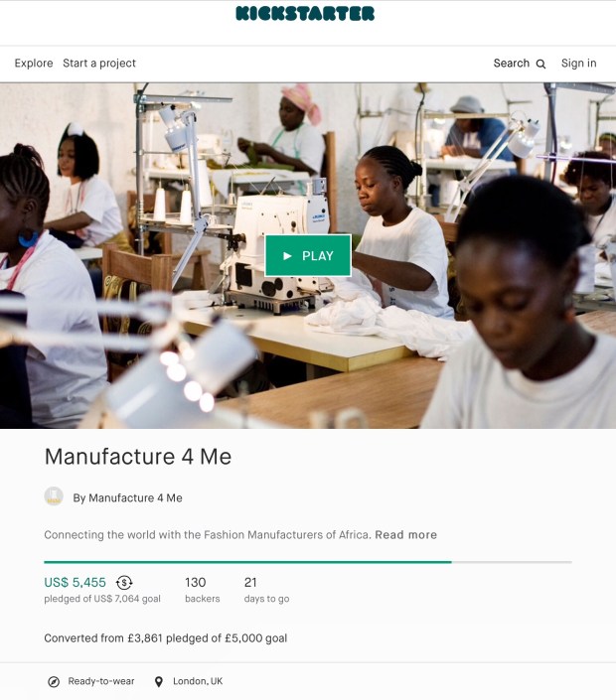Open By Manufacture 4 Me creator link

tap(128, 497)
